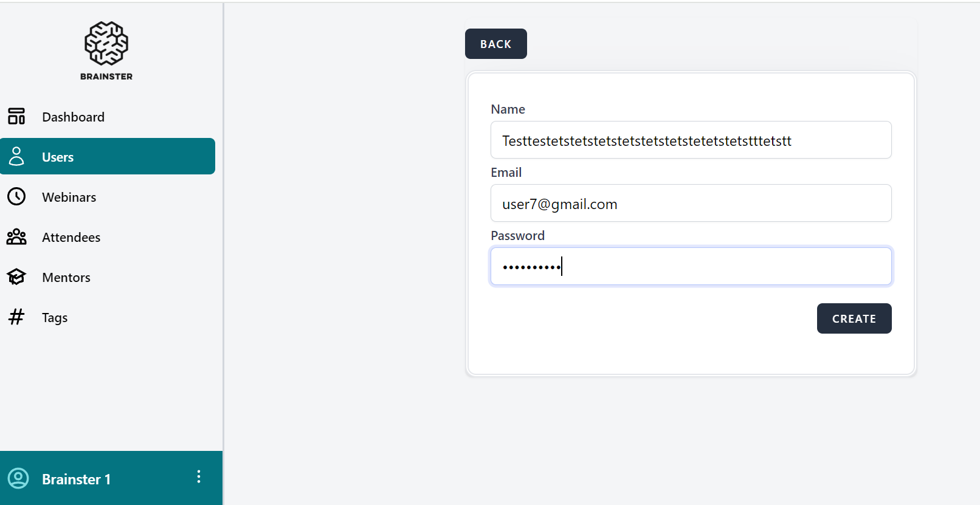Screen dimensions: 980x505
Task: Select the Brainster 1 account name
Action: 76,479
